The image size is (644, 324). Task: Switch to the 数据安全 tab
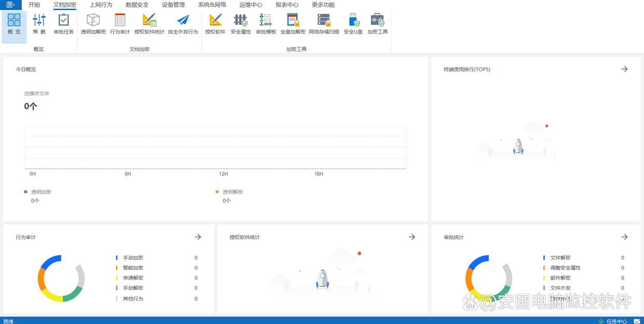[137, 5]
